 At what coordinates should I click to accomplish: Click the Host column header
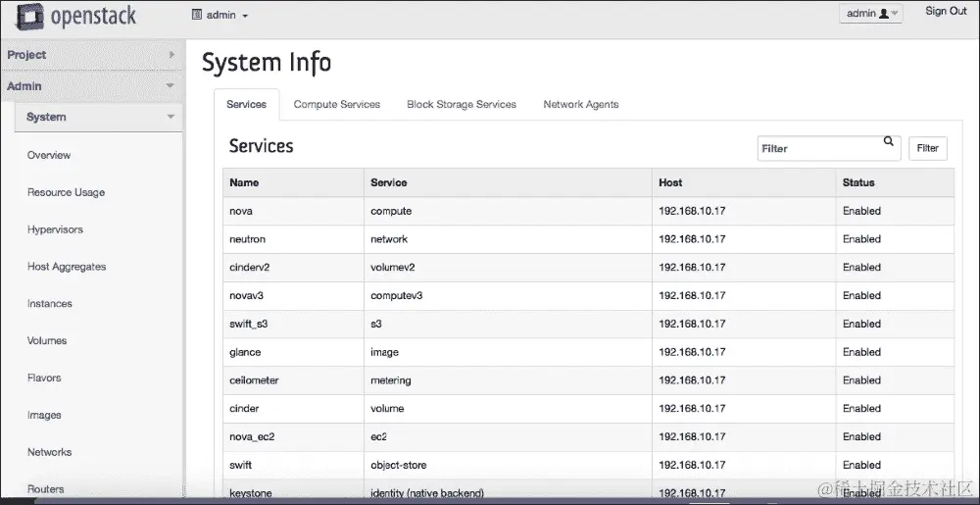point(744,182)
